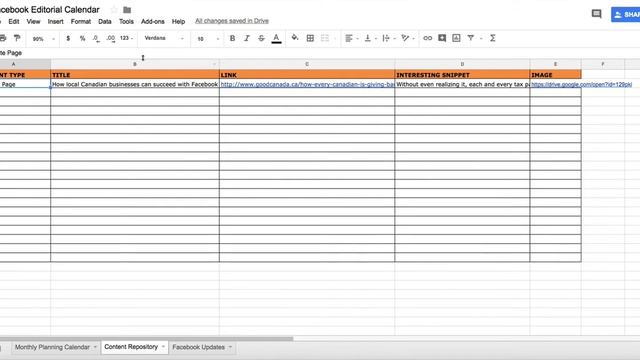This screenshot has width=640, height=360.
Task: Open the text color picker
Action: pyautogui.click(x=276, y=38)
